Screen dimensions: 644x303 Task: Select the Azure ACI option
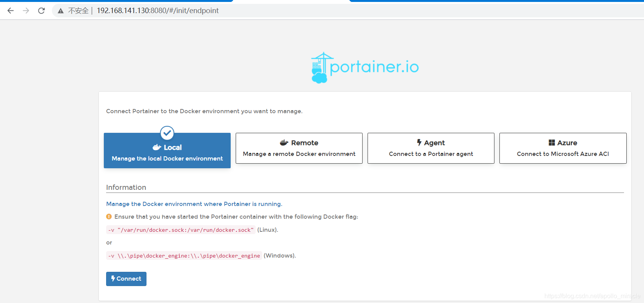click(x=563, y=148)
